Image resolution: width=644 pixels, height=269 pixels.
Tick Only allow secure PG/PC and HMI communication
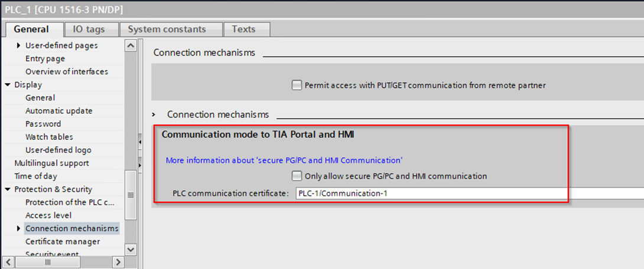click(297, 176)
